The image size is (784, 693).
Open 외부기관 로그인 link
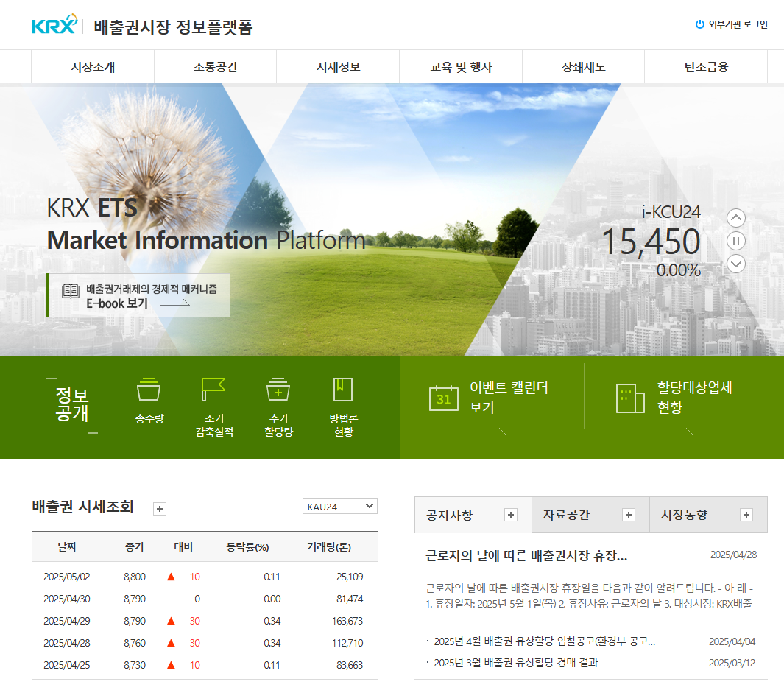738,24
